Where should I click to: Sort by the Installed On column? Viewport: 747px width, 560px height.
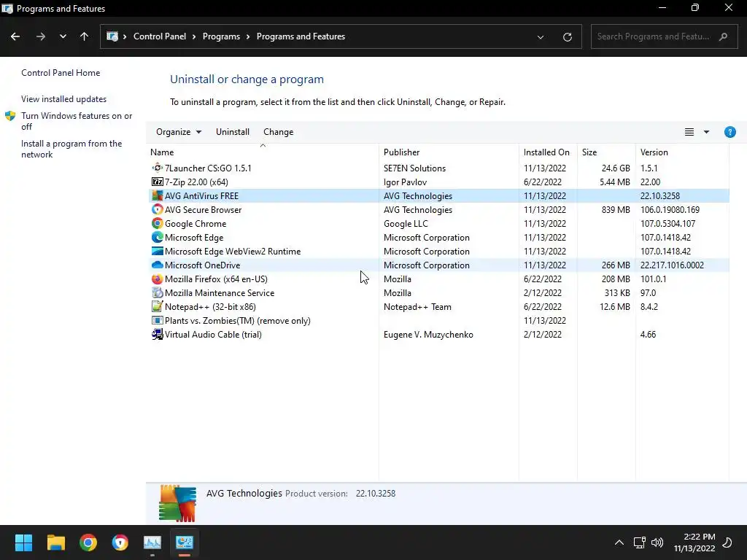click(x=548, y=152)
